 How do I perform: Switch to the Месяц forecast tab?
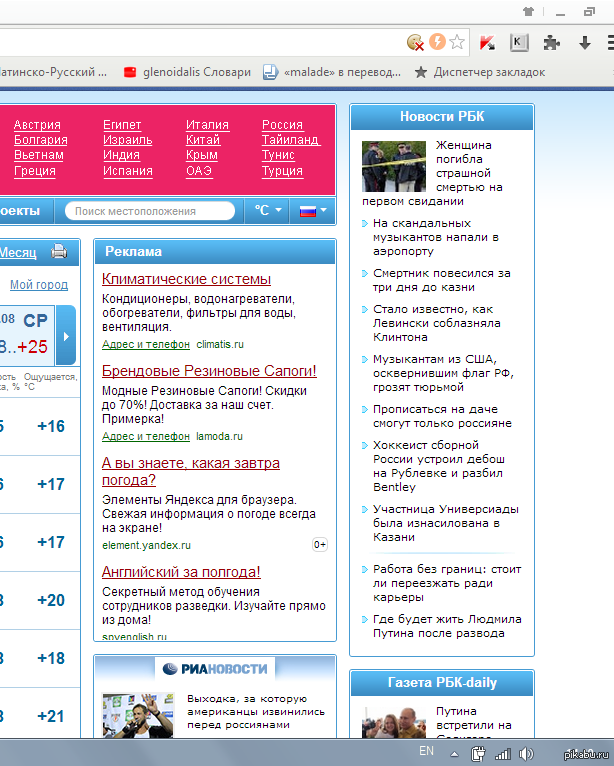[x=18, y=252]
